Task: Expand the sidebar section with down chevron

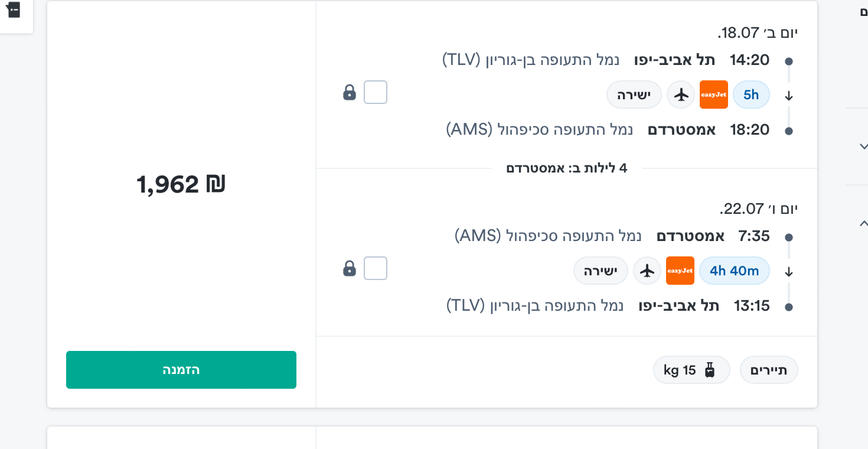Action: (x=863, y=147)
